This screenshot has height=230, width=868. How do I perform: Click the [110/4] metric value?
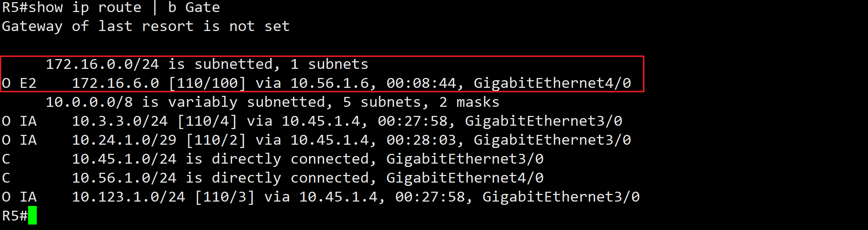(207, 121)
